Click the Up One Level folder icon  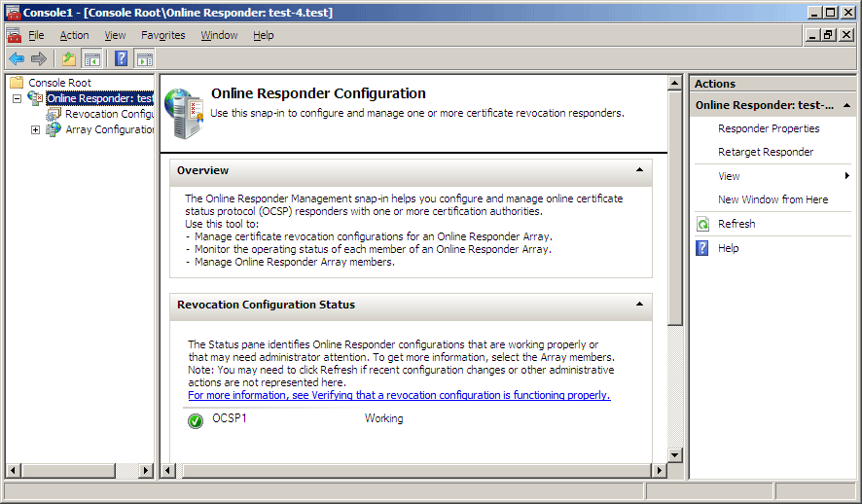tap(69, 58)
